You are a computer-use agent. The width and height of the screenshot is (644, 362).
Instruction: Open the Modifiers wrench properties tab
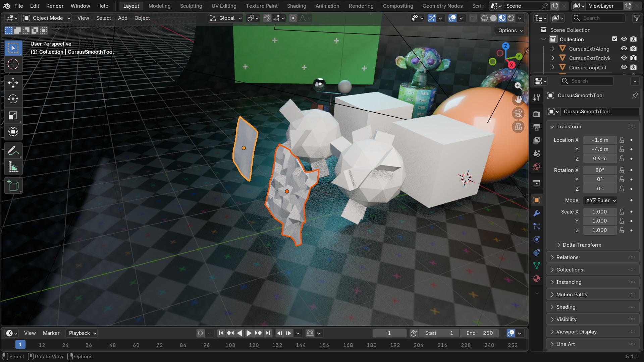coord(537,213)
